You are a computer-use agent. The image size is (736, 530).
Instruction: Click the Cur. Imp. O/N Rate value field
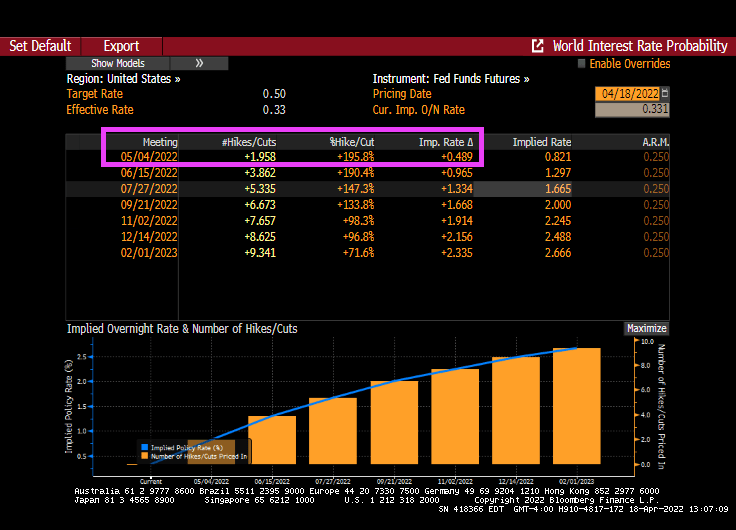coord(632,110)
